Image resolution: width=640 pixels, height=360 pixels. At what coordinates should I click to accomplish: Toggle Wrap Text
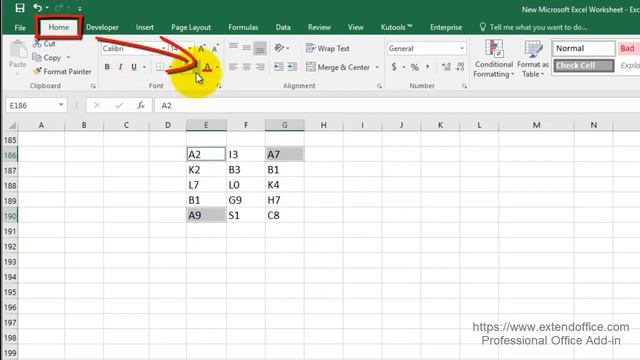coord(328,48)
